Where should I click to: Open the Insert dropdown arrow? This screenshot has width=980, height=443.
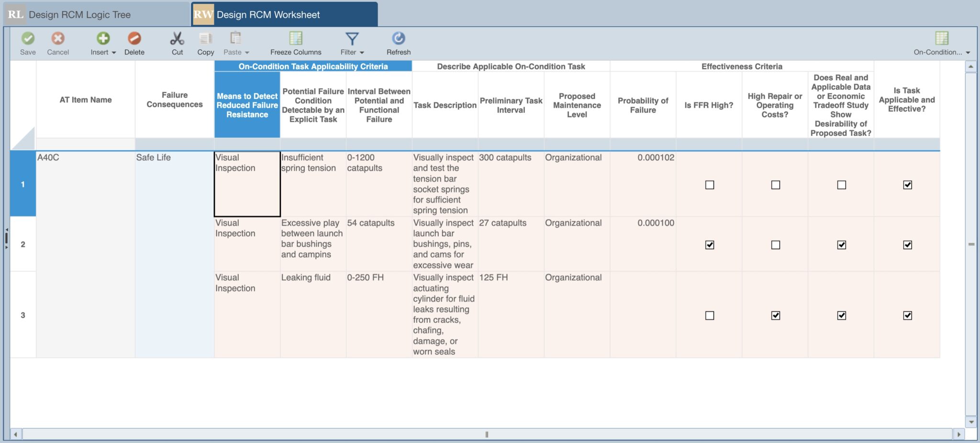point(113,53)
